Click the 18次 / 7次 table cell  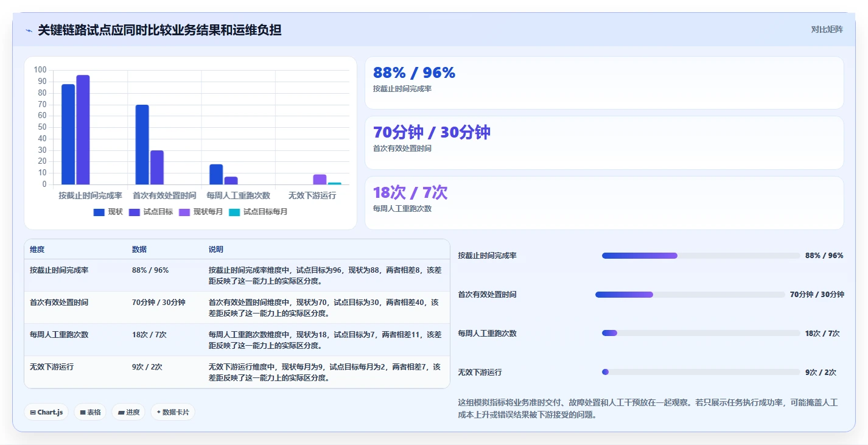point(149,334)
